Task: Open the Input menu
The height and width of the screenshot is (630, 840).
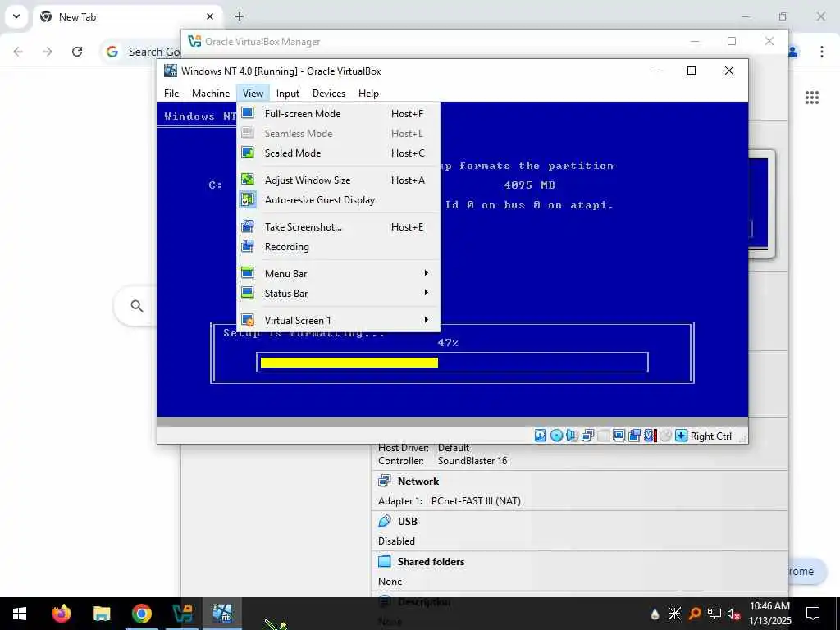Action: (x=288, y=94)
